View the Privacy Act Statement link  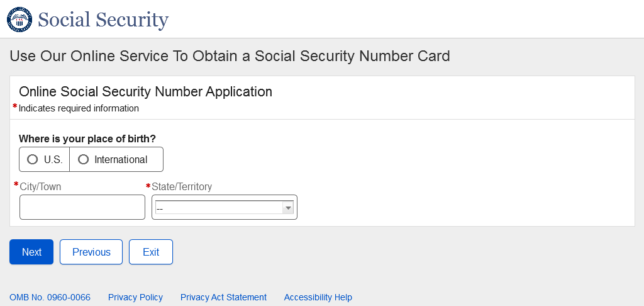[223, 297]
